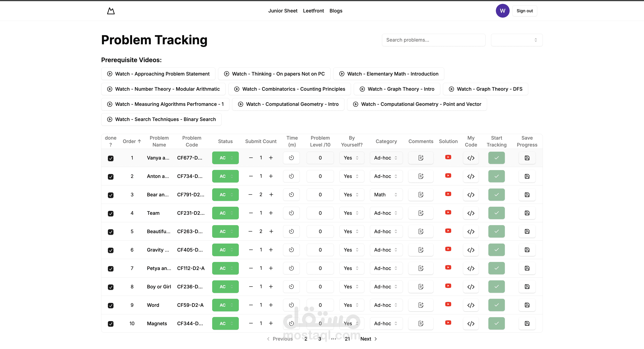
Task: Watch the YouTube solution for Vanya a...
Action: click(448, 157)
